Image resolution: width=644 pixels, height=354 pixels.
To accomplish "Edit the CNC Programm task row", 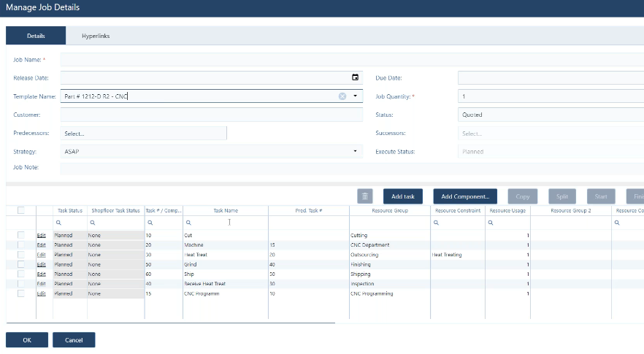I will 42,293.
